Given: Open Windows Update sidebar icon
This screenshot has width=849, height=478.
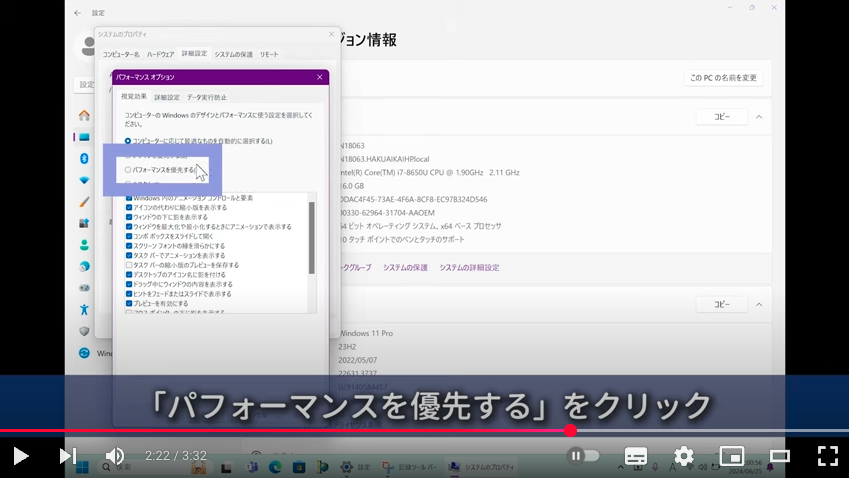Looking at the screenshot, I should (84, 353).
